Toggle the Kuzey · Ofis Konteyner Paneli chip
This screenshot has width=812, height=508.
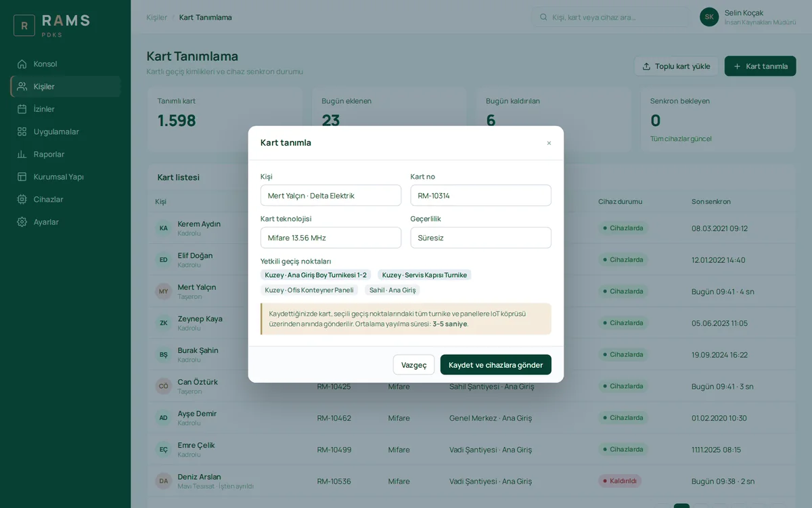309,290
